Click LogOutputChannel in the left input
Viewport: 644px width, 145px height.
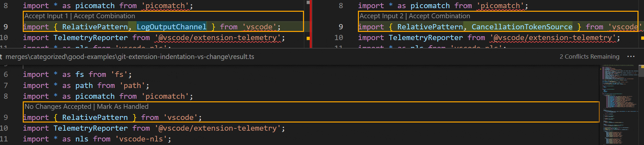pyautogui.click(x=171, y=27)
